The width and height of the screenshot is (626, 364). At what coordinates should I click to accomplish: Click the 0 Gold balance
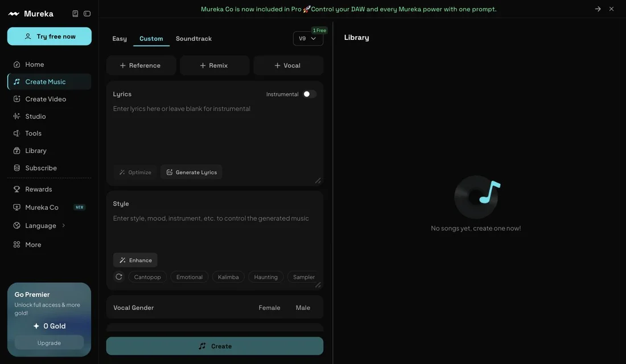coord(49,326)
